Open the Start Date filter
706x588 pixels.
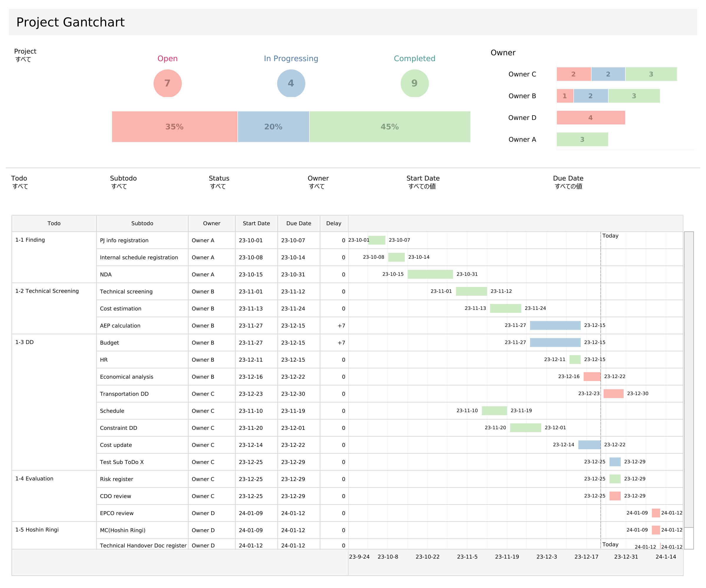coord(422,186)
